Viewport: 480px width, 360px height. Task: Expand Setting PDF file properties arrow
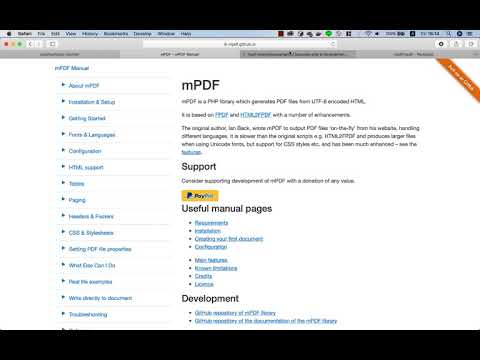click(x=63, y=248)
